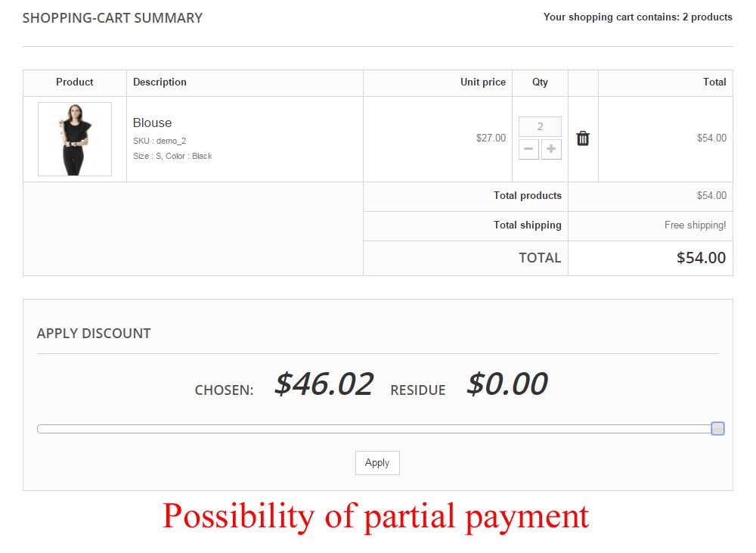
Task: Click the discount slider handle
Action: click(x=717, y=429)
